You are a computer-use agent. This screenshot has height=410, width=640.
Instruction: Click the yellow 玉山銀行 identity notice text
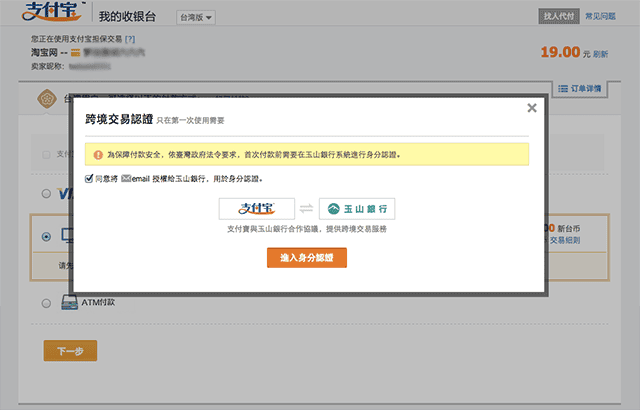253,155
